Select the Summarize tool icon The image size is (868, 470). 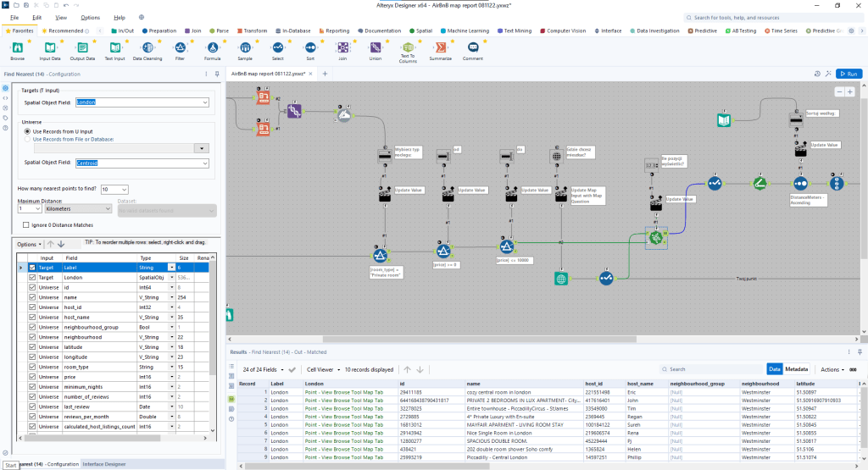point(441,48)
